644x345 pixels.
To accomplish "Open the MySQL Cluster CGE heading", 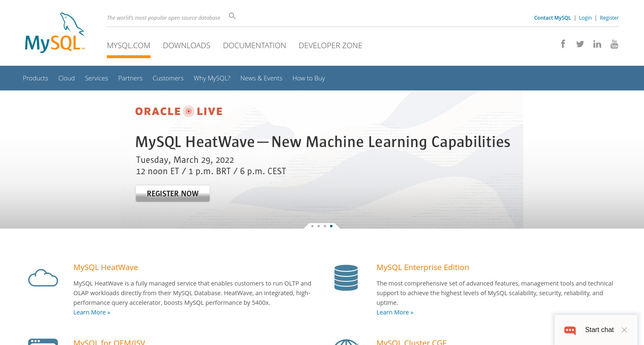I will click(412, 342).
